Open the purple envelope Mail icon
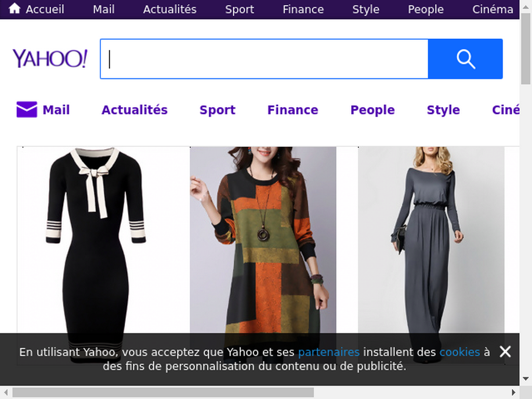The width and height of the screenshot is (532, 399). coord(27,109)
